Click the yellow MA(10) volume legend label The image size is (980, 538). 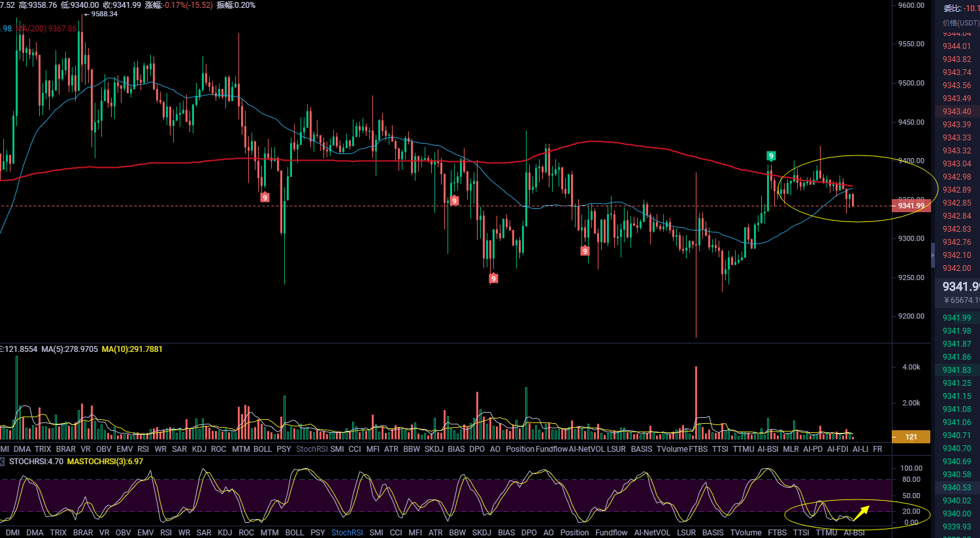[132, 349]
